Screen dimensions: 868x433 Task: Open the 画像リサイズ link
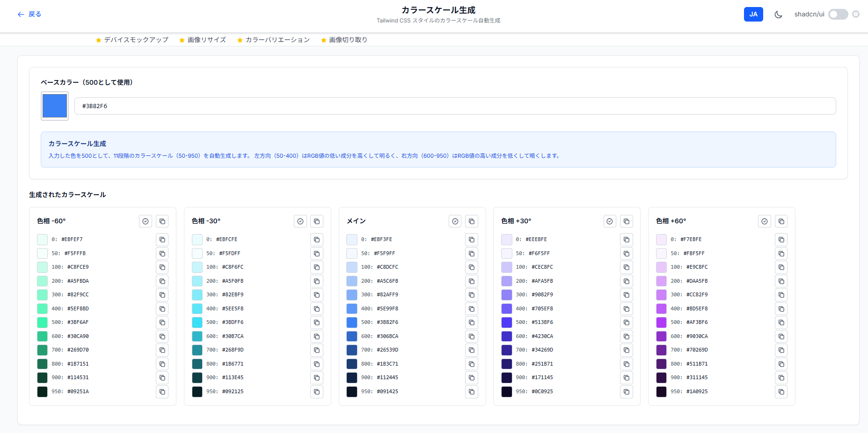tap(203, 40)
